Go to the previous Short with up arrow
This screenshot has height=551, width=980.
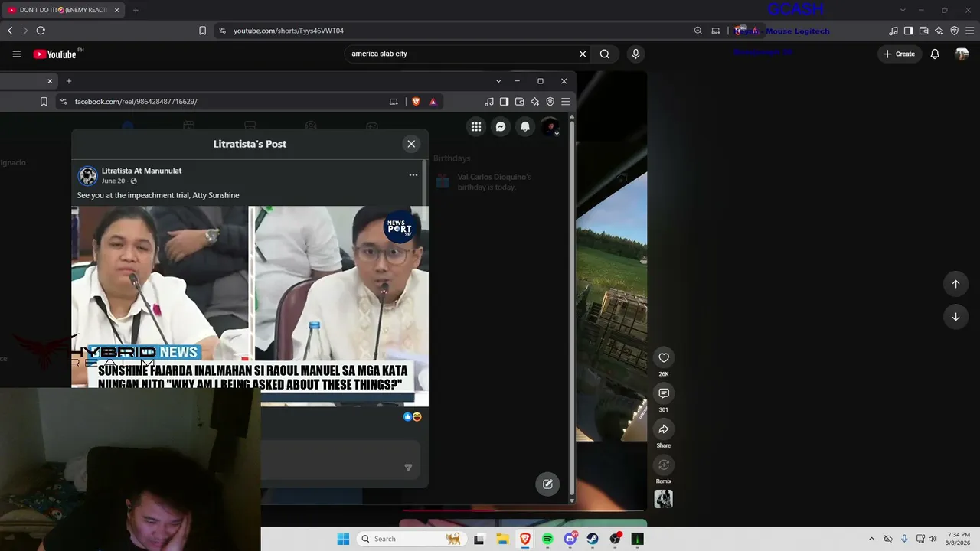tap(955, 284)
